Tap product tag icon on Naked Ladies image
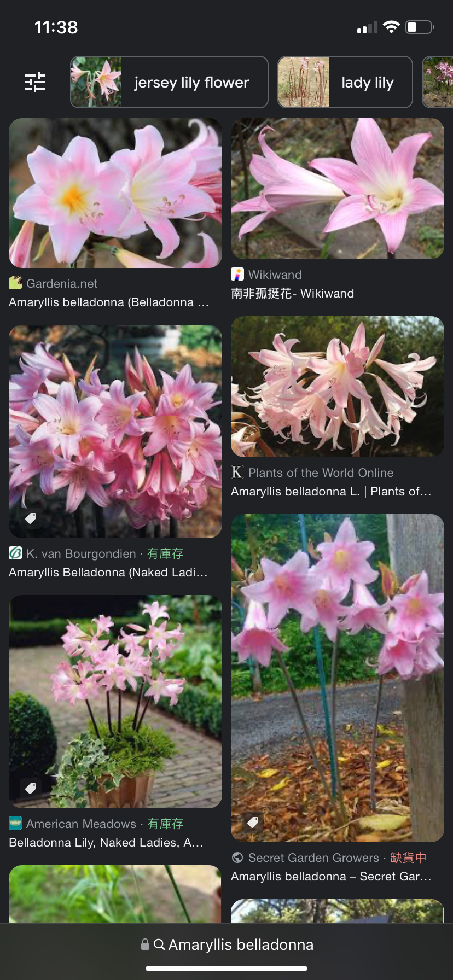453x980 pixels. pyautogui.click(x=31, y=518)
